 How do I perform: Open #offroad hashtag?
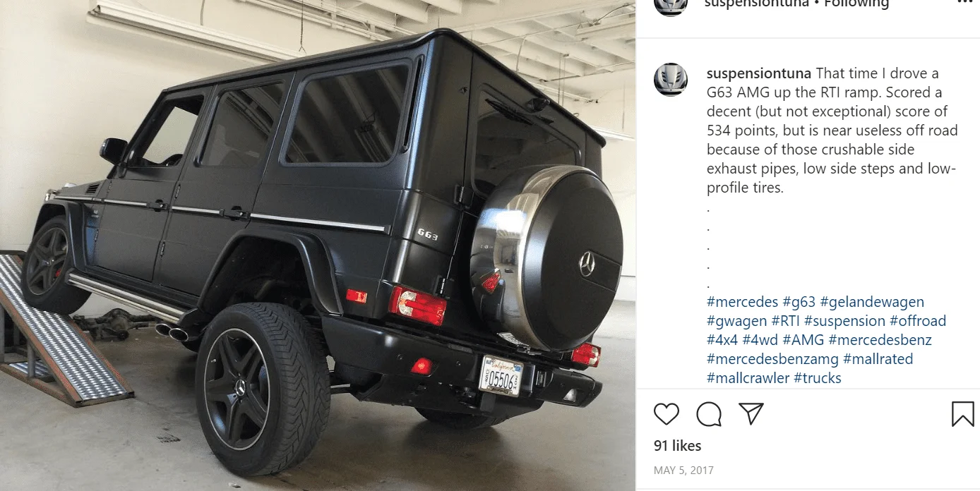pos(918,321)
